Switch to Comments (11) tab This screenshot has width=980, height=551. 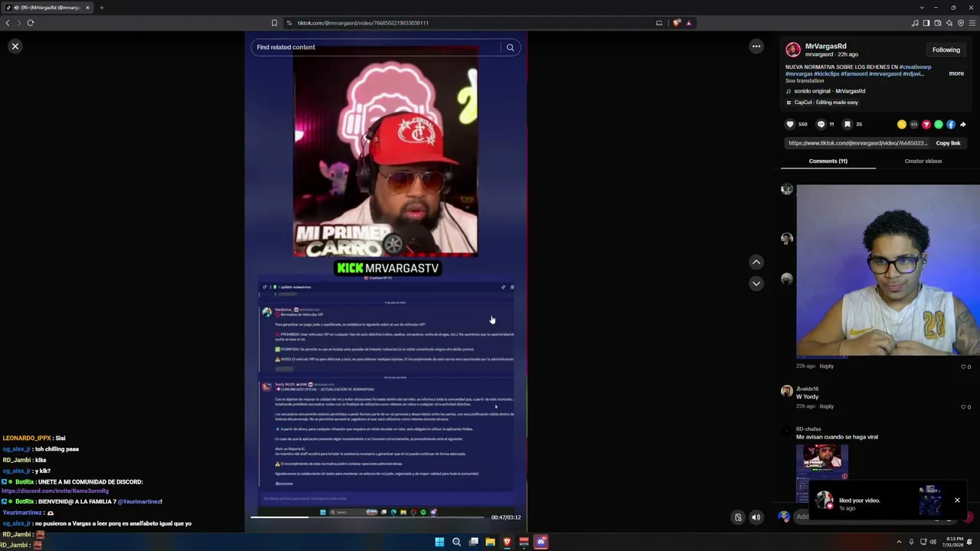pyautogui.click(x=828, y=161)
